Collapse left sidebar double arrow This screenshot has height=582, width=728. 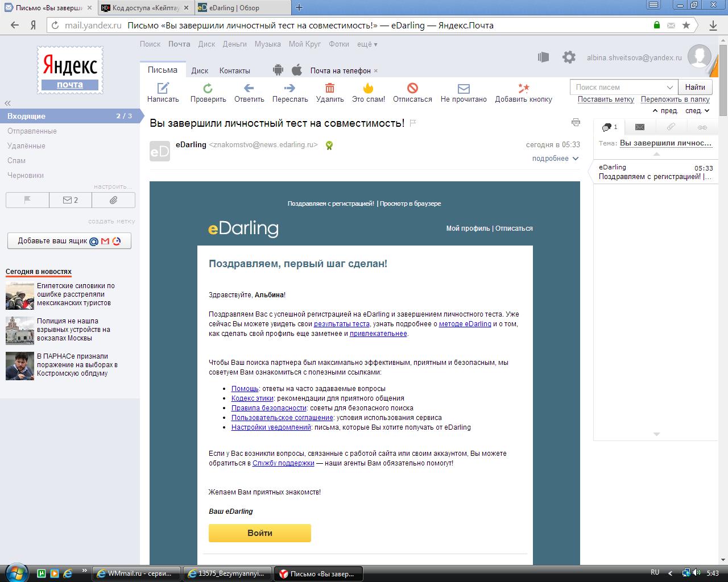tap(8, 103)
